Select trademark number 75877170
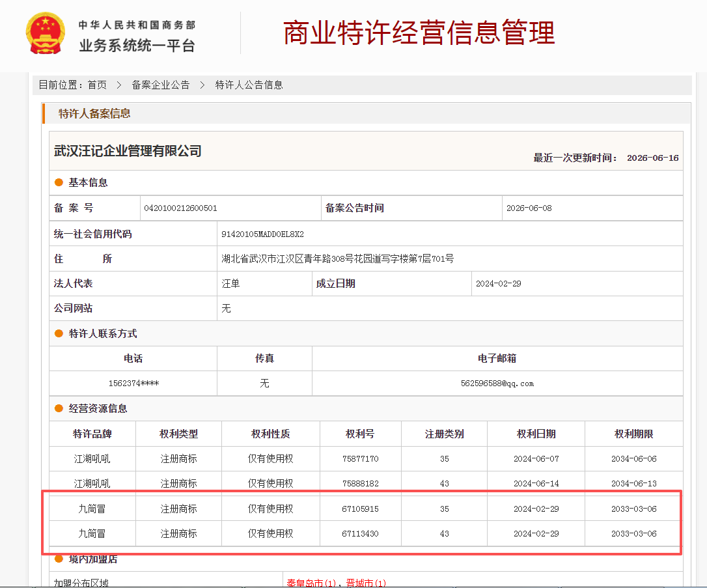This screenshot has width=707, height=588. tap(360, 458)
